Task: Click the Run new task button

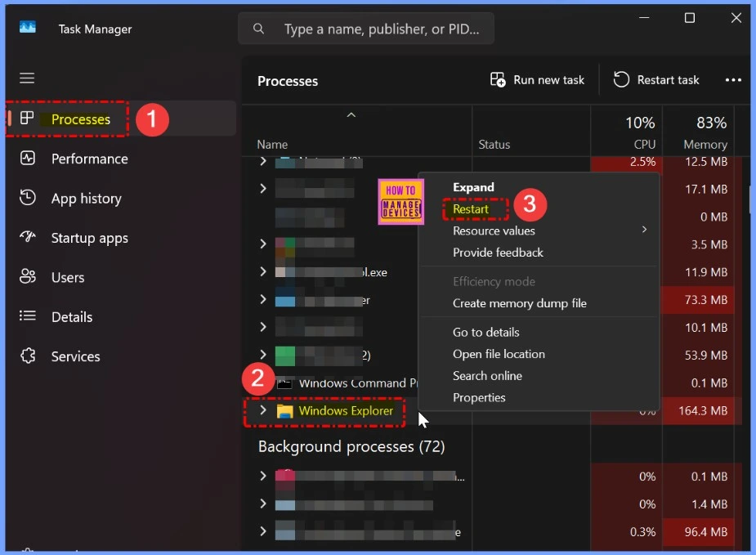Action: point(537,79)
